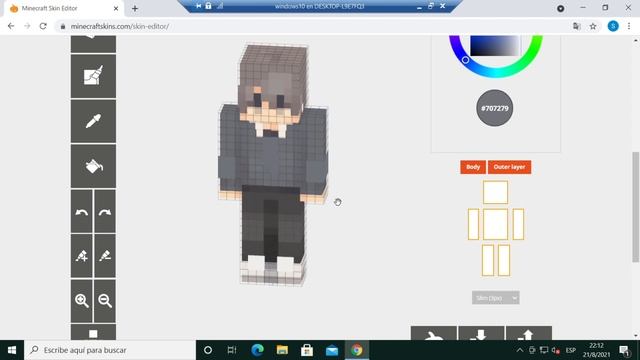Click the upload skin arrow button
This screenshot has height=360, width=640.
[529, 333]
